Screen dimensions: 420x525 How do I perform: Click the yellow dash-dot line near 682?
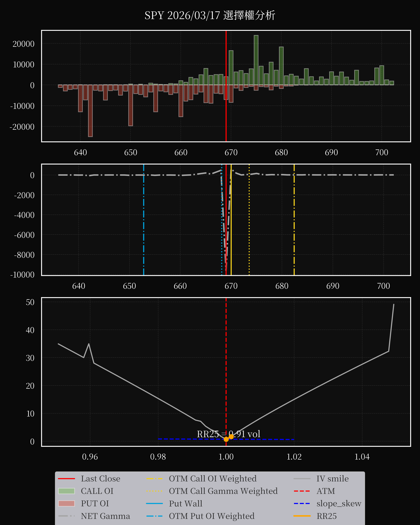coord(294,220)
